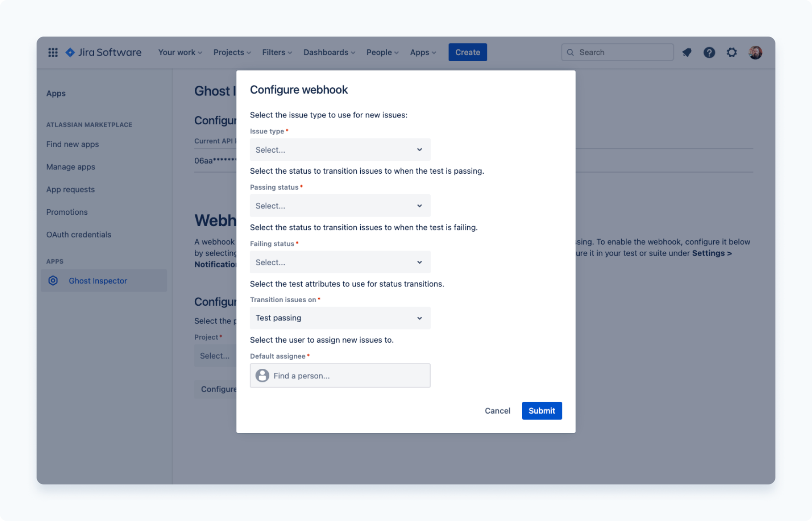Click the search magnifier icon
Image resolution: width=812 pixels, height=521 pixels.
point(570,52)
